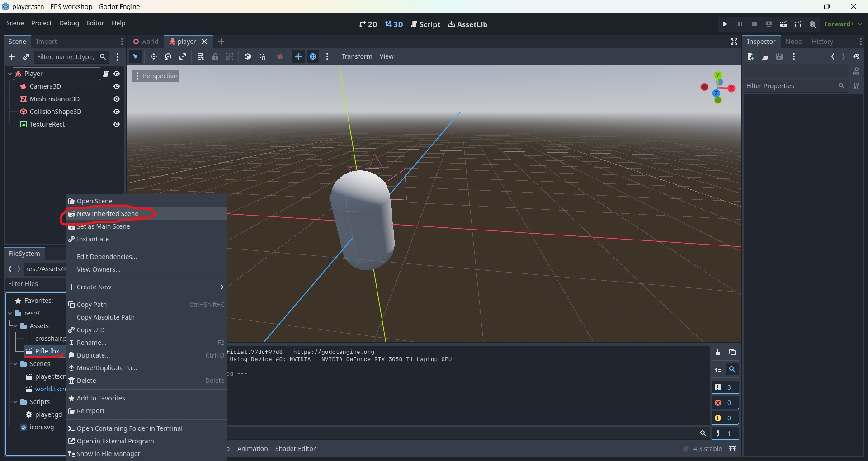
Task: Toggle preview sunlight with the sun icon
Action: click(x=299, y=56)
